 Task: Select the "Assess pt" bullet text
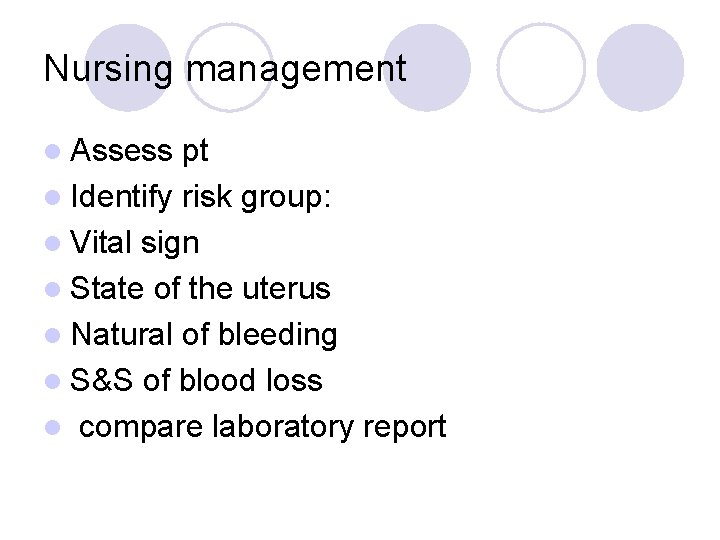click(x=140, y=151)
